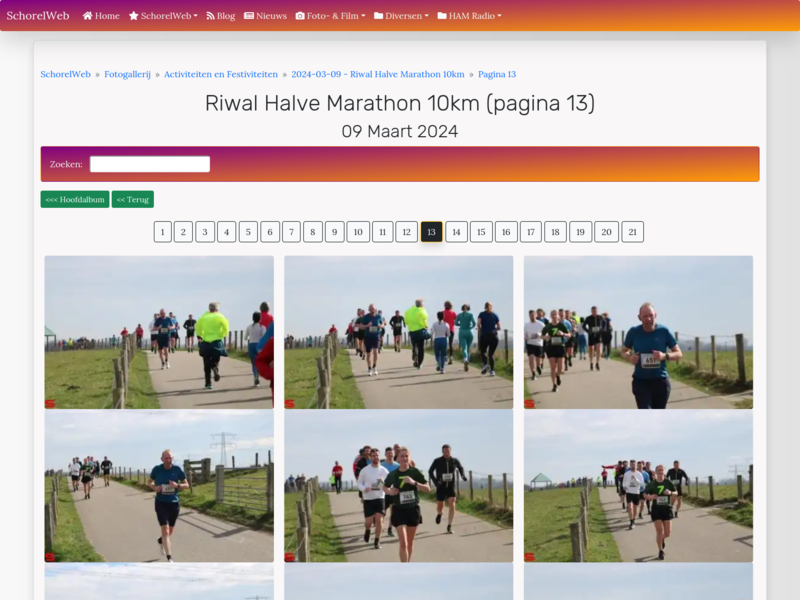800x600 pixels.
Task: Go to gallery page 20
Action: click(x=607, y=232)
